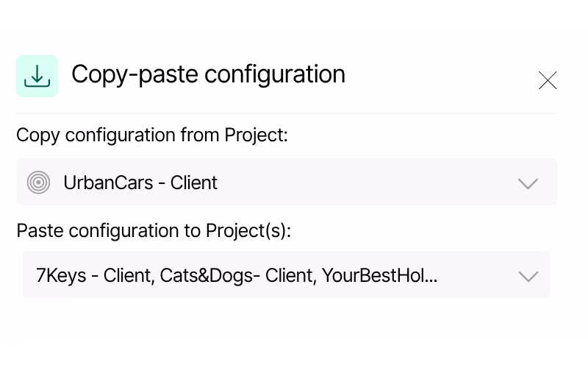Click the Paste configuration to Project(s) label
This screenshot has height=368, width=588.
tap(154, 230)
